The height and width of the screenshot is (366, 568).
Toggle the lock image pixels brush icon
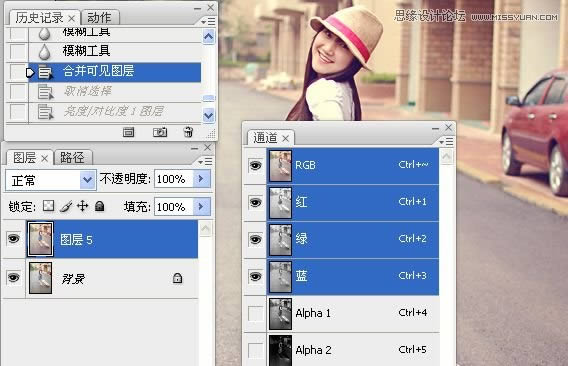(66, 206)
